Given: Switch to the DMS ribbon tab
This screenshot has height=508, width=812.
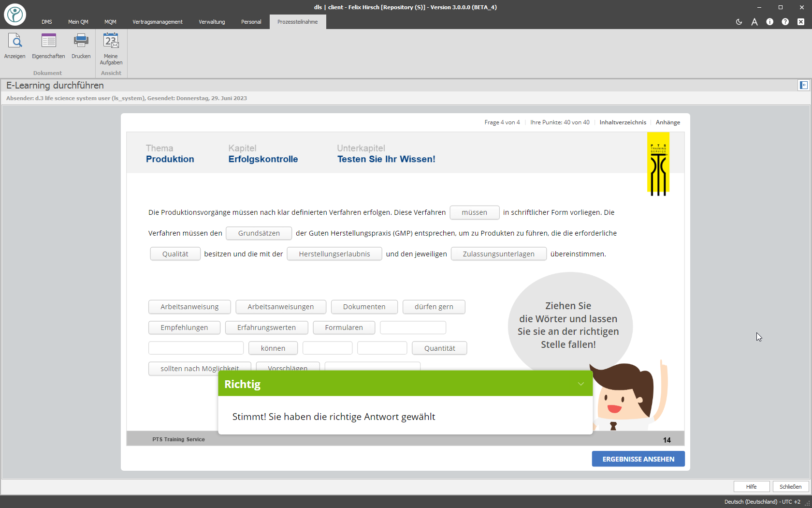Looking at the screenshot, I should 47,22.
